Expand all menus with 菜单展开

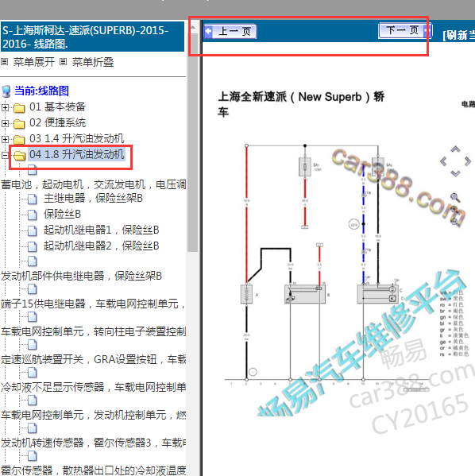pos(33,62)
